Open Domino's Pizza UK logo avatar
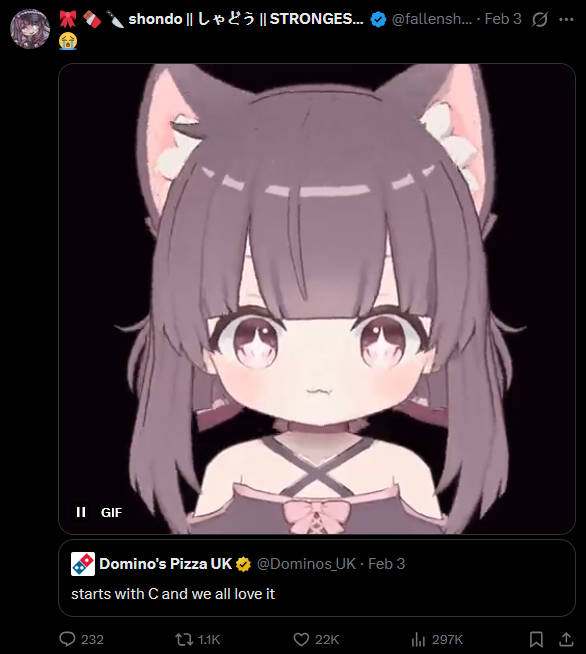The image size is (586, 654). pyautogui.click(x=83, y=564)
